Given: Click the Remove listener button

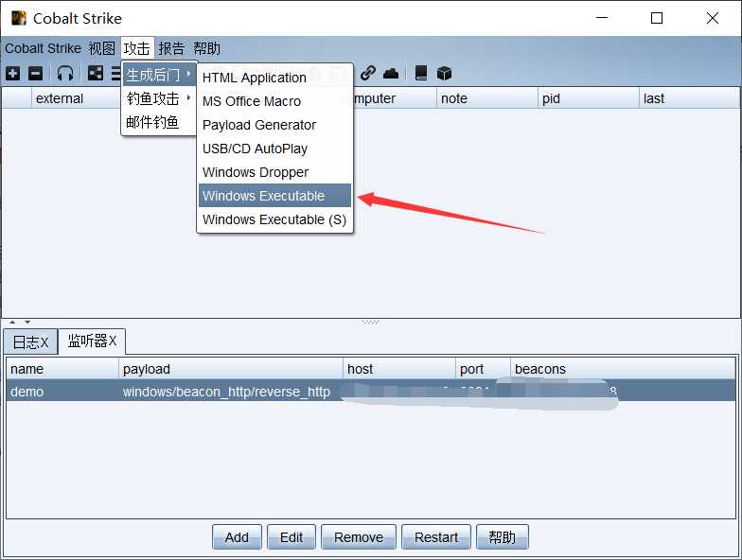Looking at the screenshot, I should (x=358, y=537).
